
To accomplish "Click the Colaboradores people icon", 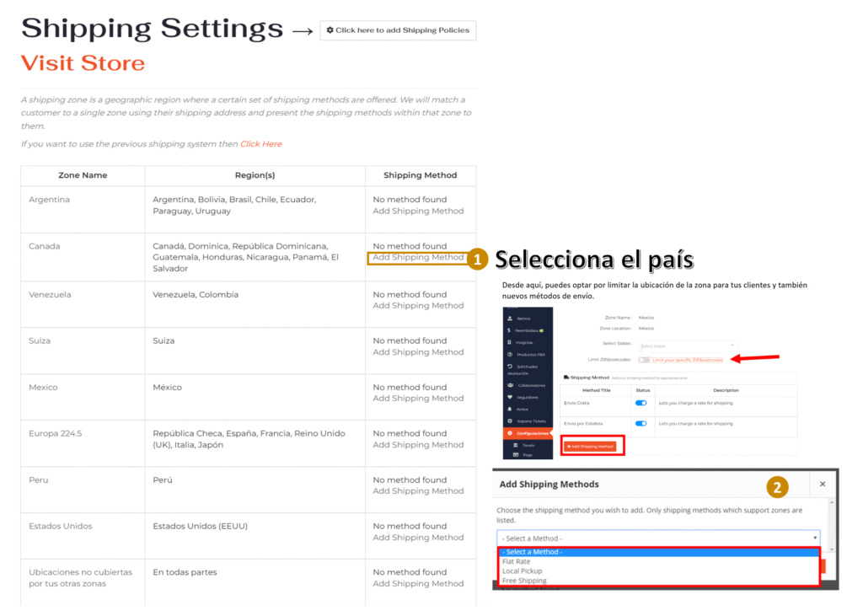I will click(511, 386).
